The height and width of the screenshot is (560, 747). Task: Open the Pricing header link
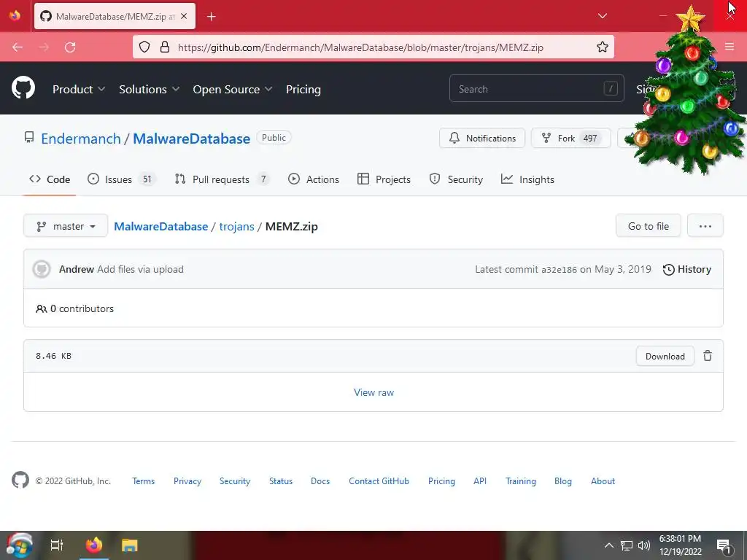(303, 89)
